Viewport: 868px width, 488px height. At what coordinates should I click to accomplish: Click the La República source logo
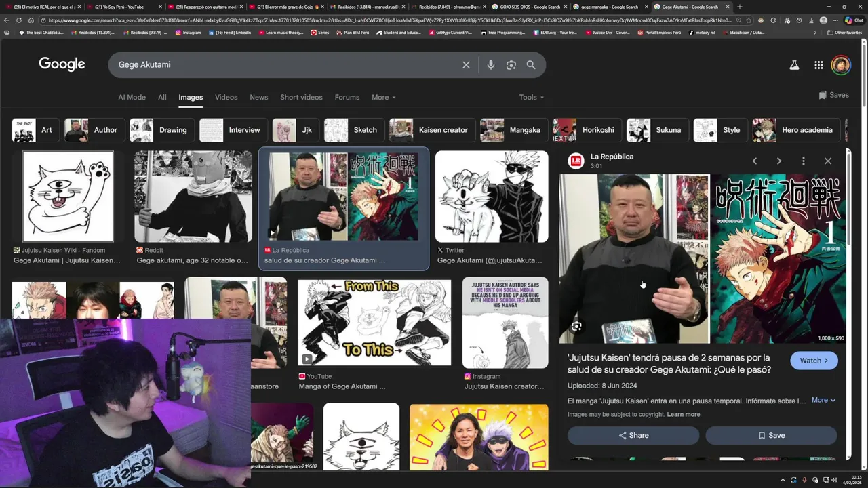(576, 161)
